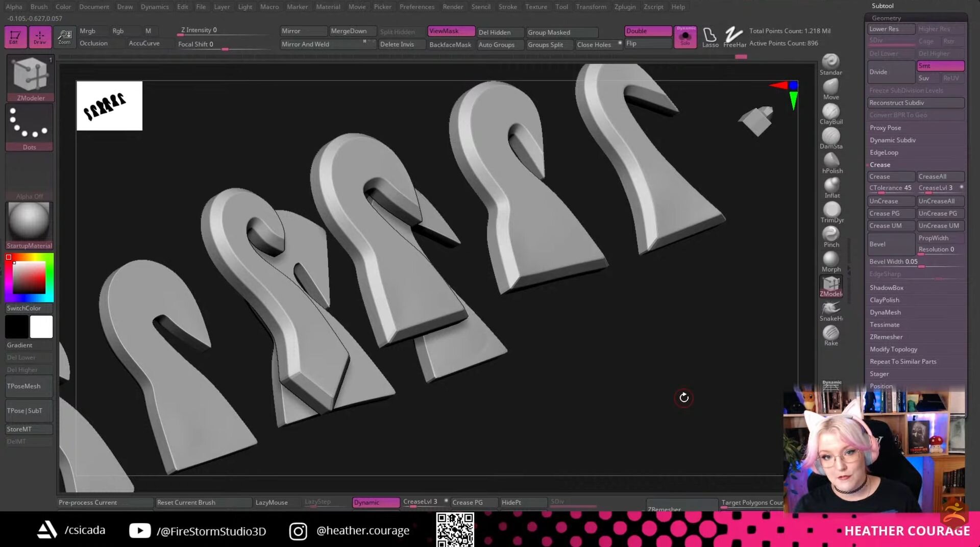Viewport: 980px width, 547px height.
Task: Toggle the Dynamic Solo icon
Action: click(685, 37)
